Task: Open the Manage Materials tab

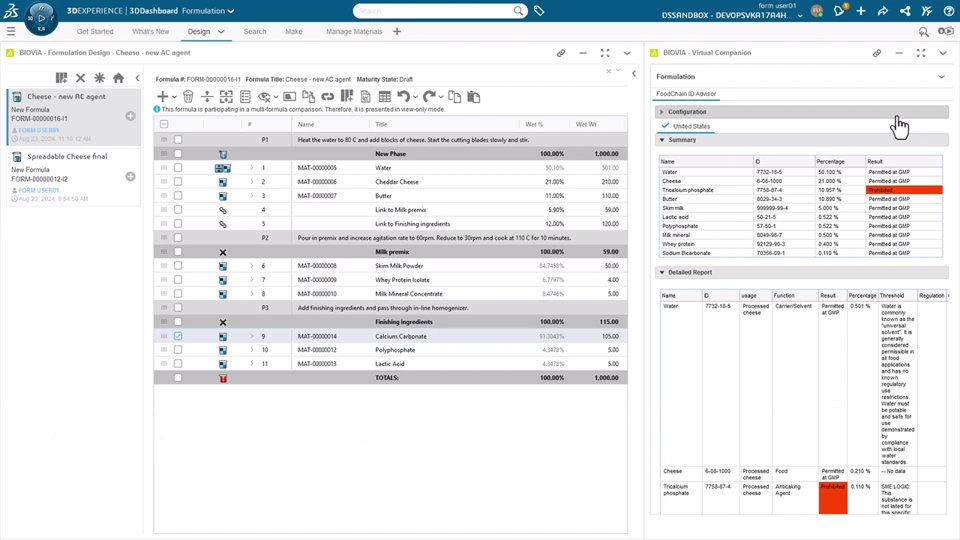Action: [354, 31]
